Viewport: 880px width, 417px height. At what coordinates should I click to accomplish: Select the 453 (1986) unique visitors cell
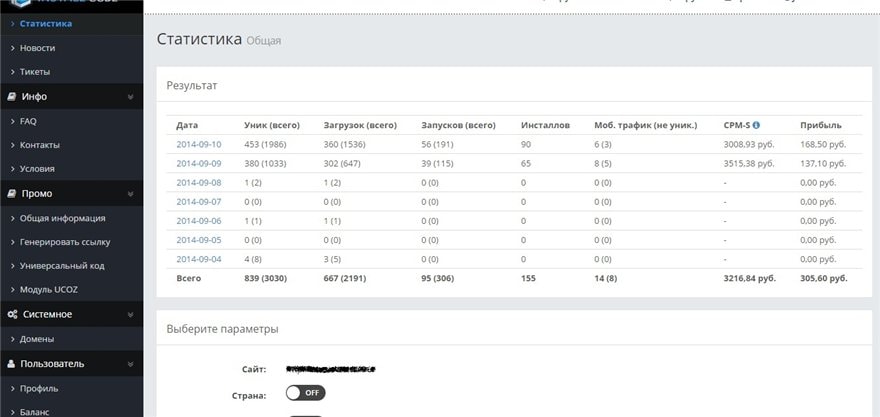tap(265, 144)
